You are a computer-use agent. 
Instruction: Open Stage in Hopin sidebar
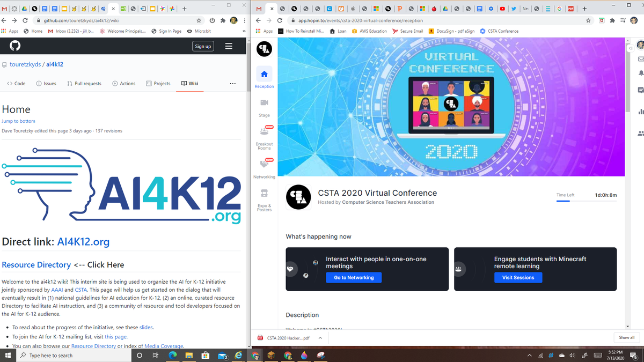click(x=264, y=107)
